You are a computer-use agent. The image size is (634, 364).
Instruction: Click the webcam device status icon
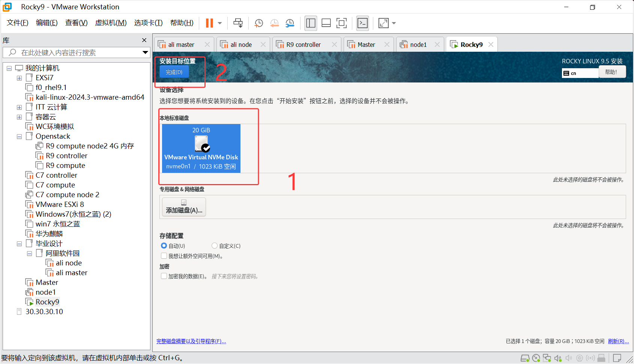point(580,358)
